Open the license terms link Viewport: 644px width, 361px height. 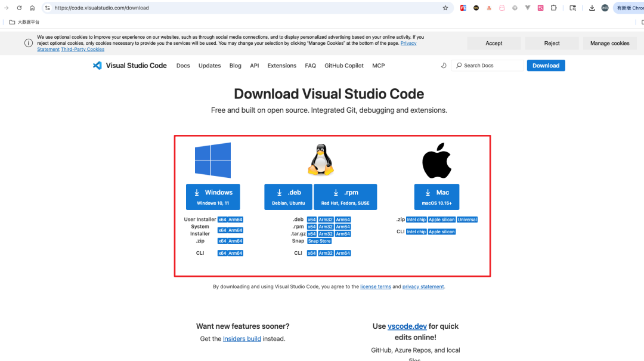(x=376, y=286)
